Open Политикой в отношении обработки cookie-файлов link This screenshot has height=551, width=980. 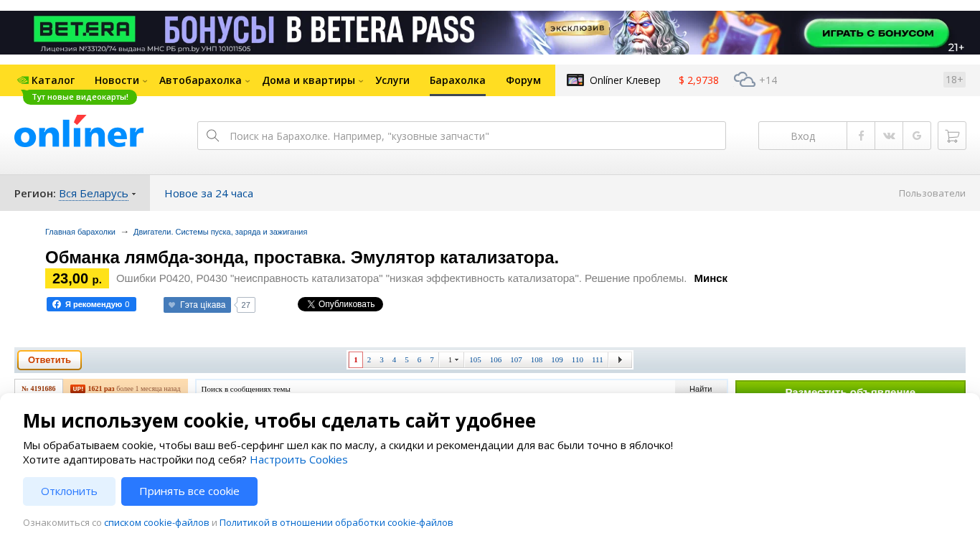336,522
